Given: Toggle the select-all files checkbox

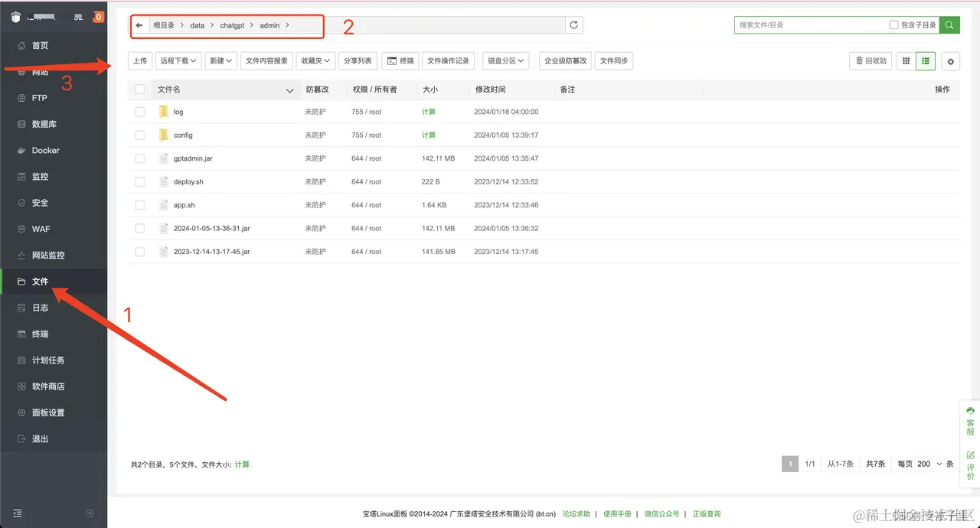Looking at the screenshot, I should pos(140,90).
